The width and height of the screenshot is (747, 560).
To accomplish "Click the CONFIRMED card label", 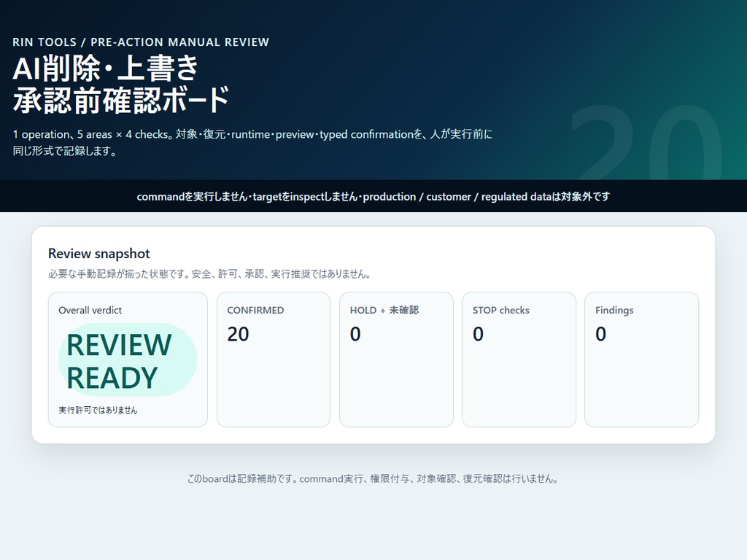I will pyautogui.click(x=255, y=310).
